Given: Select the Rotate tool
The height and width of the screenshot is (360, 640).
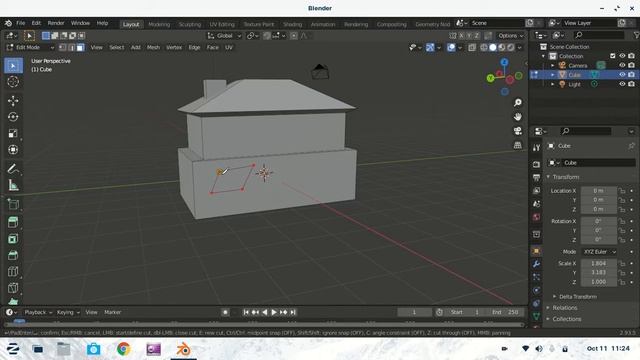Looking at the screenshot, I should coord(13,117).
